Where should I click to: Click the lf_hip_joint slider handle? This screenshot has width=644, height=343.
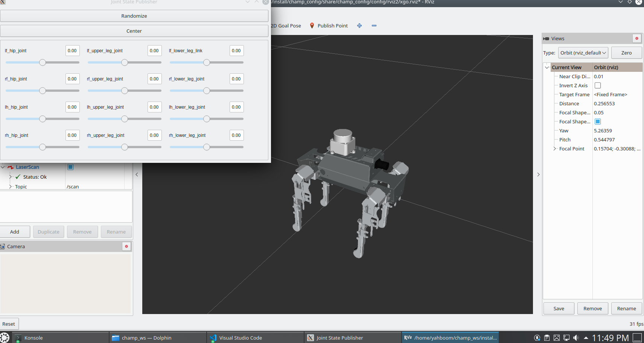pos(43,62)
